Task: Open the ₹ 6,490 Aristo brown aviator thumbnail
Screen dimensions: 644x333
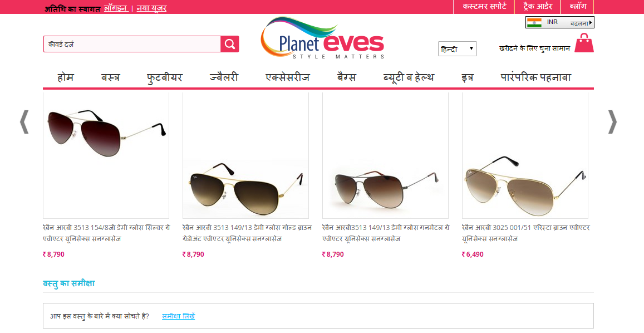Action: (x=525, y=155)
